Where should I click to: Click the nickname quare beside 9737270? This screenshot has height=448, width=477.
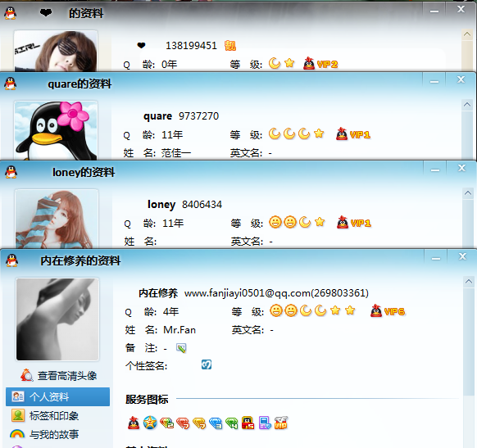(157, 116)
